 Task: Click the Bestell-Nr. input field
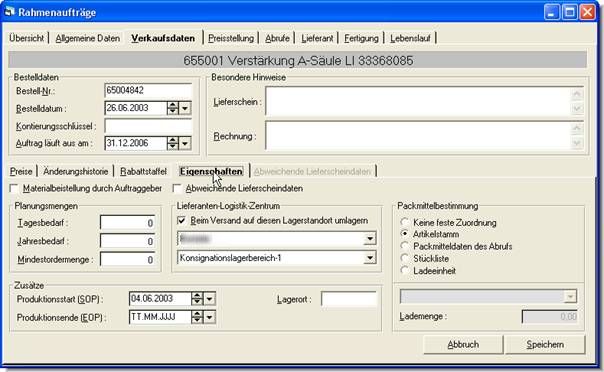click(148, 90)
